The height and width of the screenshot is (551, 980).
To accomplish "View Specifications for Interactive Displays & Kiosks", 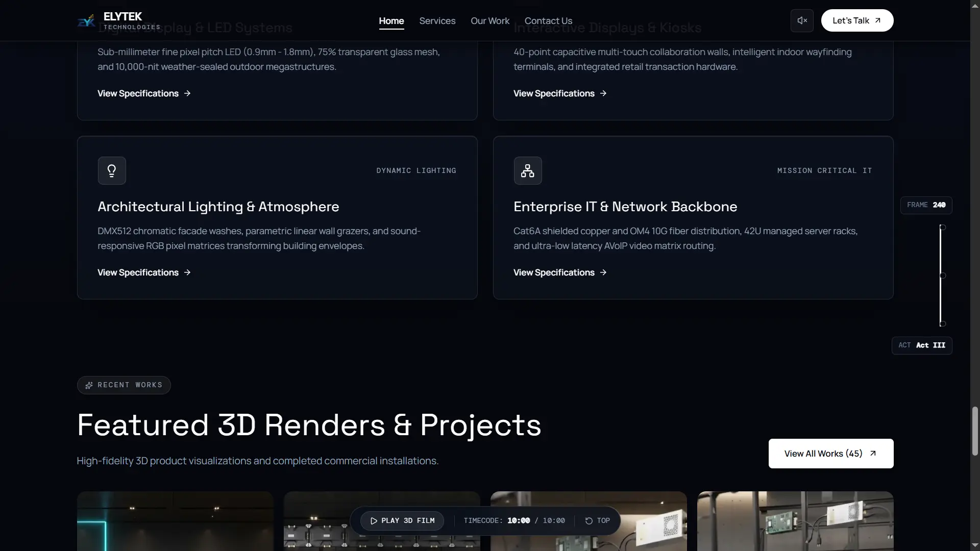I will point(560,93).
